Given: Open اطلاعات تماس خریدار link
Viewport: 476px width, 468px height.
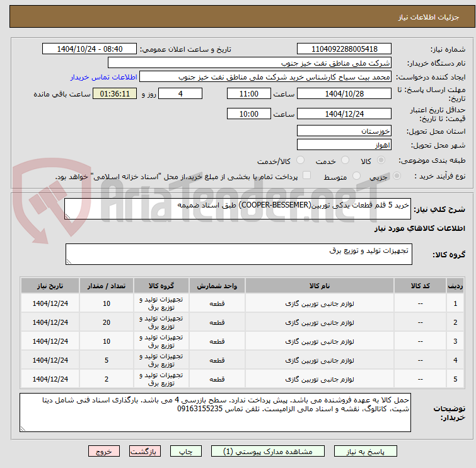Looking at the screenshot, I should [104, 77].
